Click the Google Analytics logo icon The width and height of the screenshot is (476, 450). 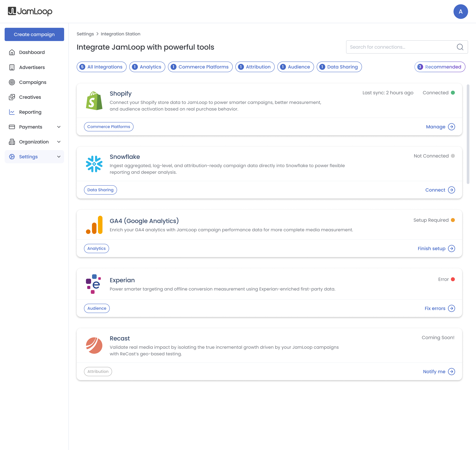tap(94, 225)
